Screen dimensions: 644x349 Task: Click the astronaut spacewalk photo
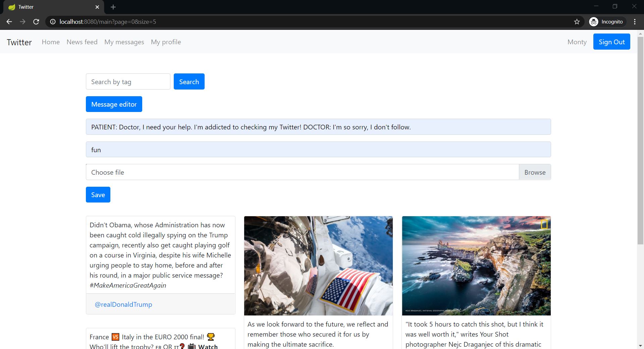(318, 266)
